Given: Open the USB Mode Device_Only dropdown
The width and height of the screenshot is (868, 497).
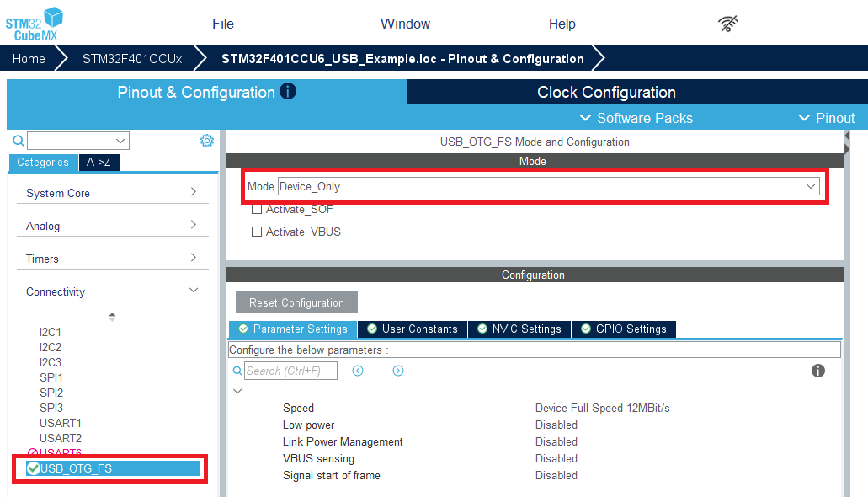Looking at the screenshot, I should pos(548,186).
